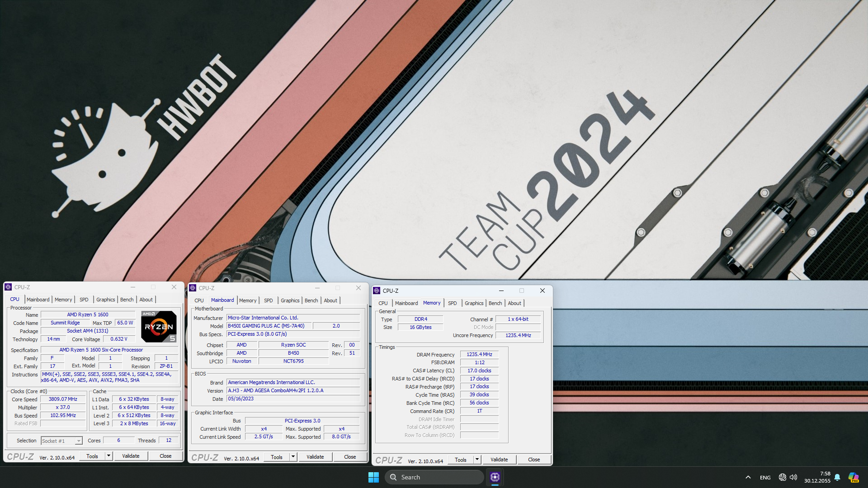Click Validate in the CPU window
868x488 pixels.
point(131,456)
